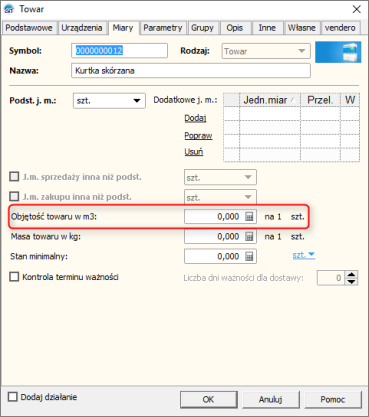Switch to the Opis tab

click(x=235, y=28)
